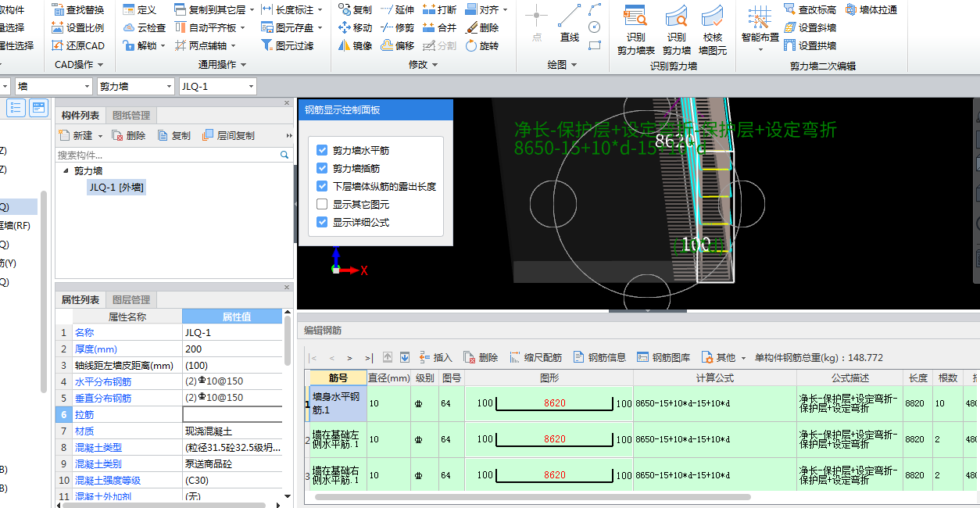This screenshot has height=508, width=980.
Task: Enable 显示其它图元 checkbox
Action: coord(322,204)
